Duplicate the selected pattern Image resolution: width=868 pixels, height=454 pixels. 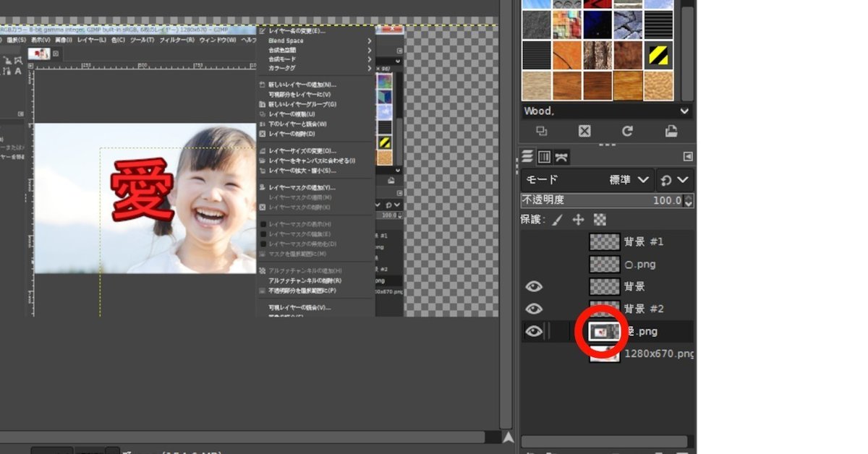click(542, 132)
